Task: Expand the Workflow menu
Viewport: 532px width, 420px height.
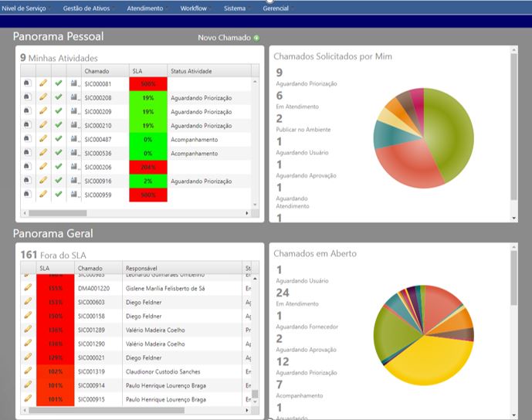Action: point(196,8)
